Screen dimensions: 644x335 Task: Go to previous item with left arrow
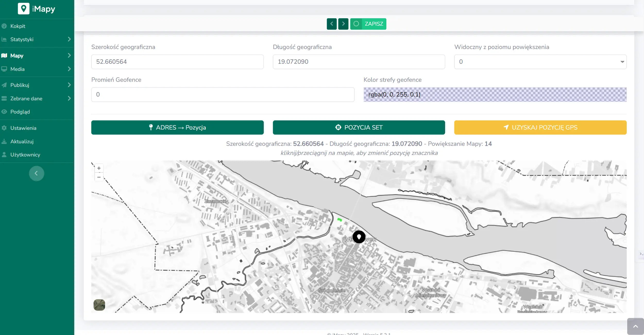(x=332, y=24)
